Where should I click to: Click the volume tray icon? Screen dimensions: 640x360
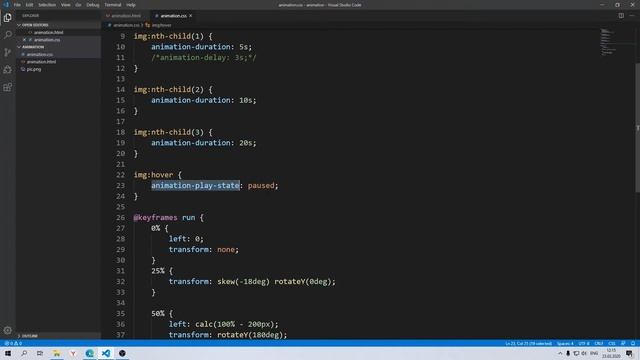[x=584, y=353]
